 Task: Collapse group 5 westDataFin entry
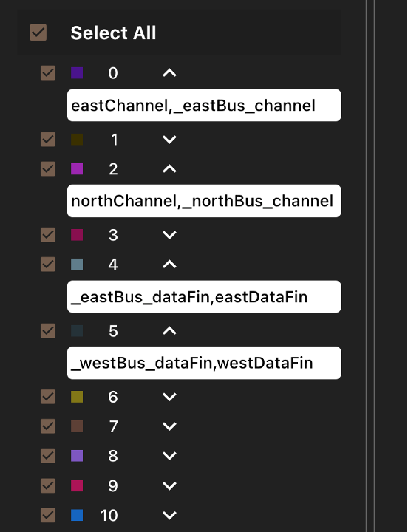169,331
